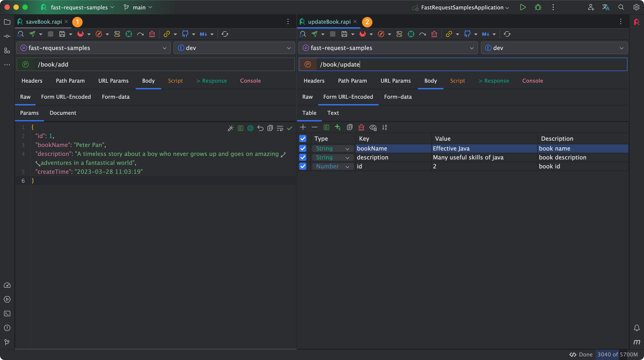Switch to Form-data tab in left pane

point(116,97)
